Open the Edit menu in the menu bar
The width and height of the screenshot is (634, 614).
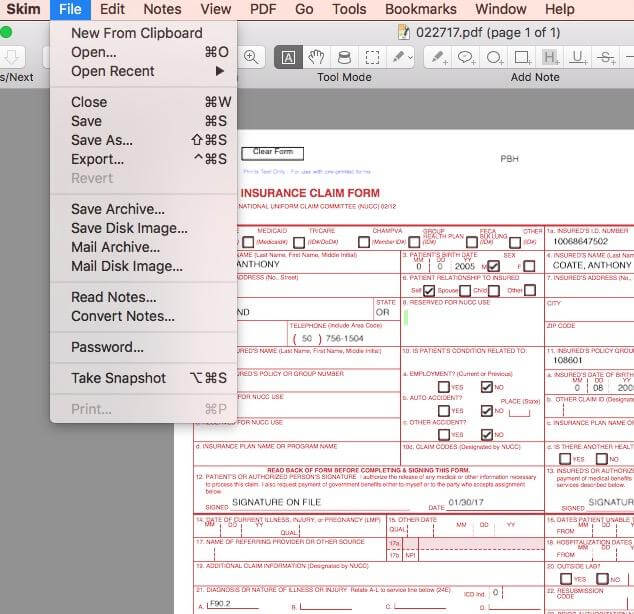click(x=112, y=9)
